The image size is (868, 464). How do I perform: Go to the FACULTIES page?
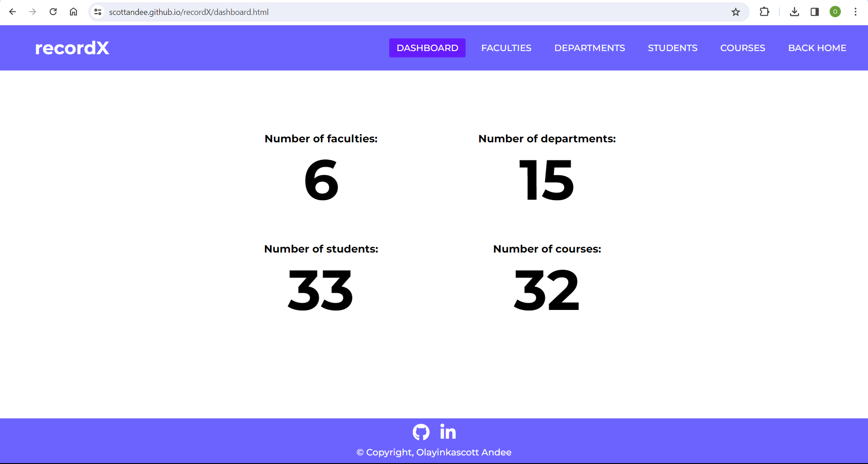tap(506, 48)
